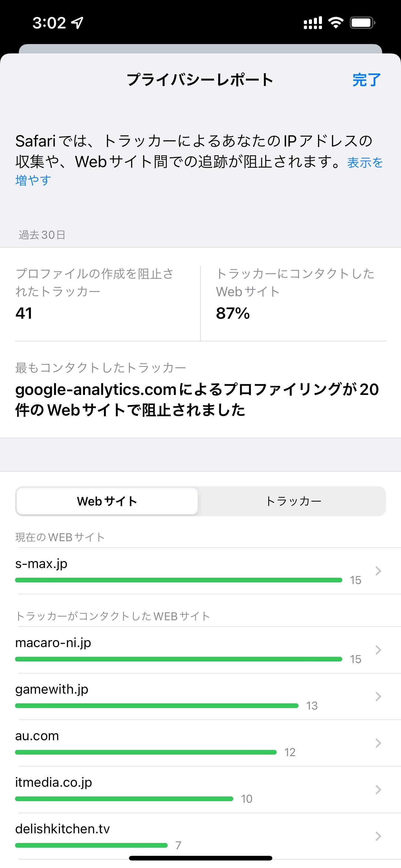
Task: Tap the battery indicator icon
Action: (x=362, y=23)
